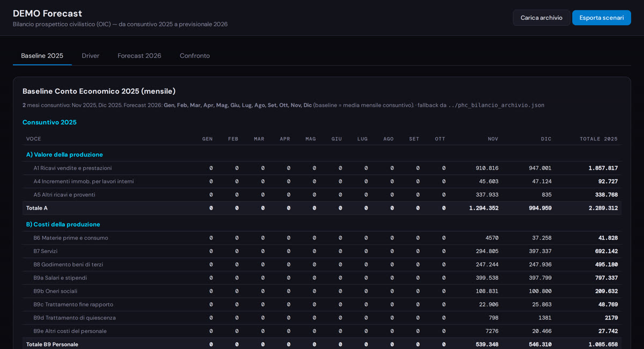Image resolution: width=644 pixels, height=349 pixels.
Task: Click the Consuntivo 2025 subheading
Action: point(49,122)
